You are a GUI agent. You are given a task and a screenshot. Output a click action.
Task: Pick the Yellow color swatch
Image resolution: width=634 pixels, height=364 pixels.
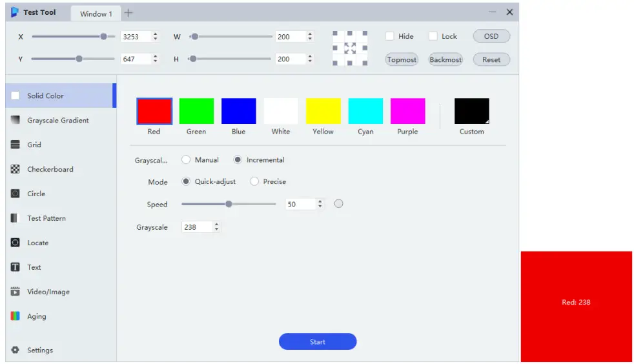click(323, 111)
